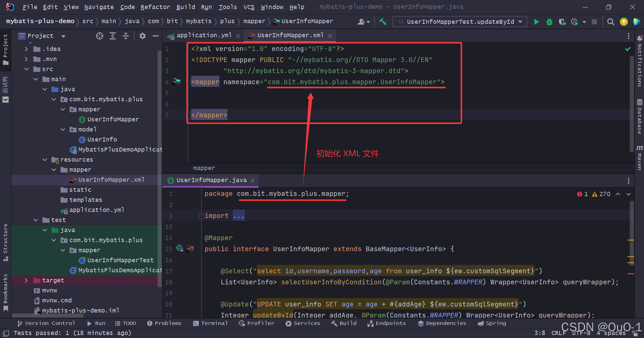The height and width of the screenshot is (338, 644).
Task: Open the Services tool window
Action: pyautogui.click(x=303, y=323)
